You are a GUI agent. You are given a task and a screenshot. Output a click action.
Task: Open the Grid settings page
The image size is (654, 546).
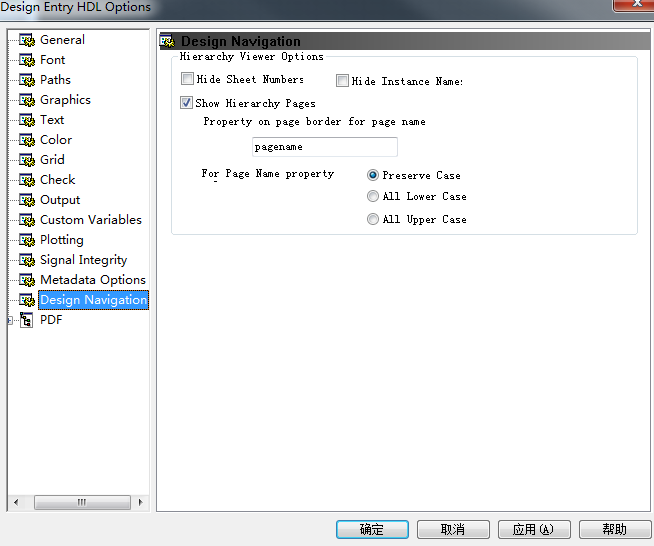(52, 160)
